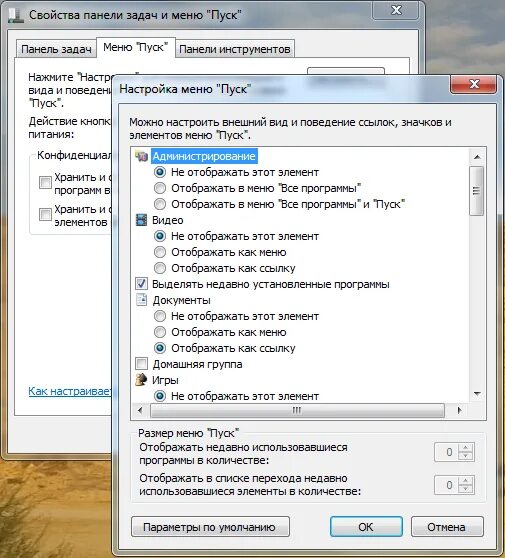505x558 pixels.
Task: Click the vertical scrollbar thumb
Action: tap(477, 191)
